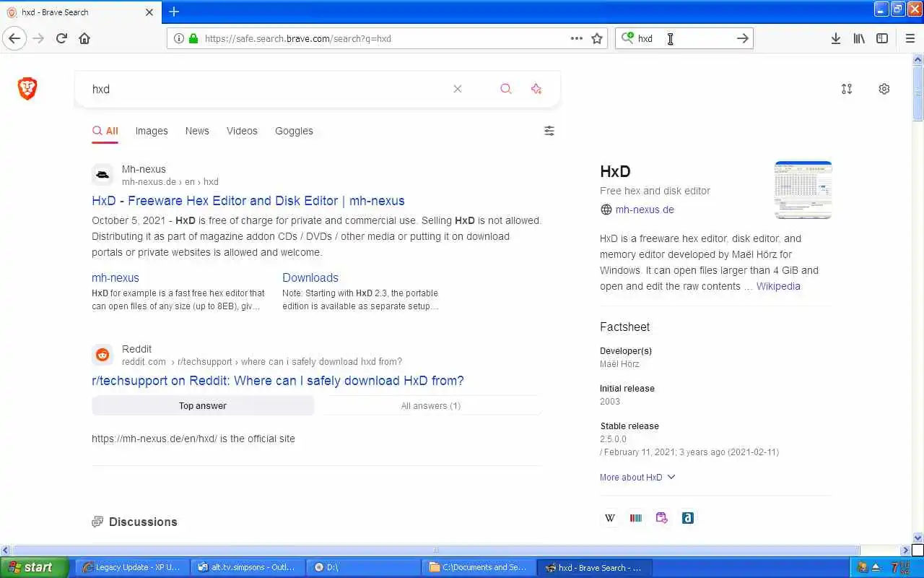The height and width of the screenshot is (578, 924).
Task: Click the Brave lion logo
Action: pyautogui.click(x=27, y=89)
